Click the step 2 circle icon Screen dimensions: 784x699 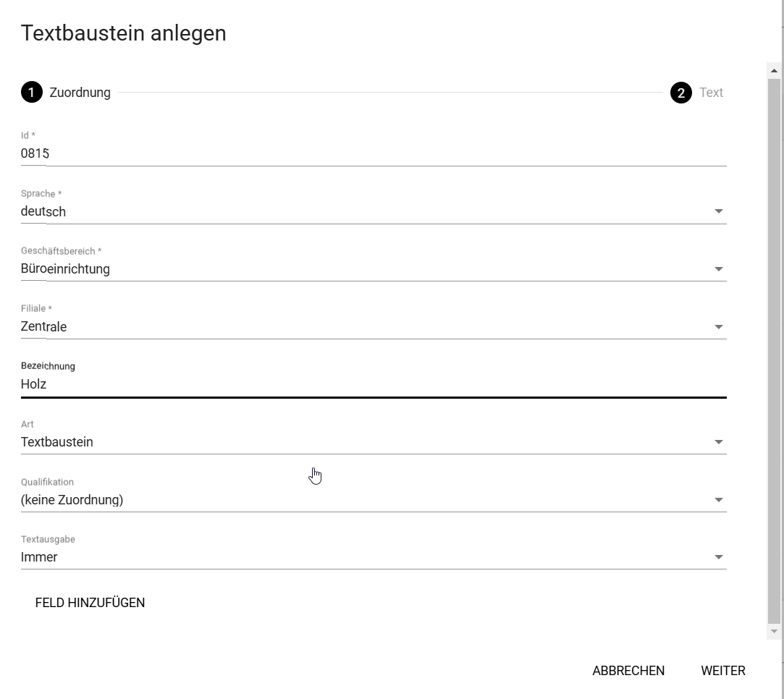(681, 93)
